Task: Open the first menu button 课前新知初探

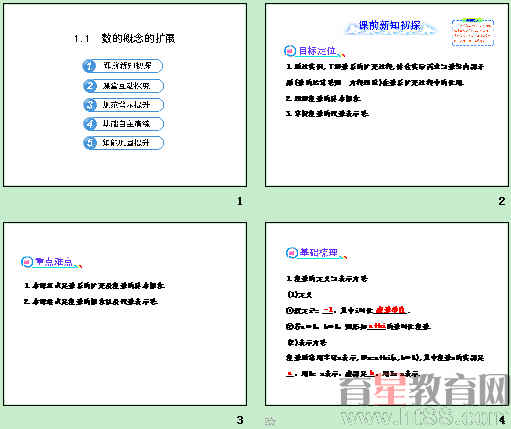Action: (x=123, y=66)
